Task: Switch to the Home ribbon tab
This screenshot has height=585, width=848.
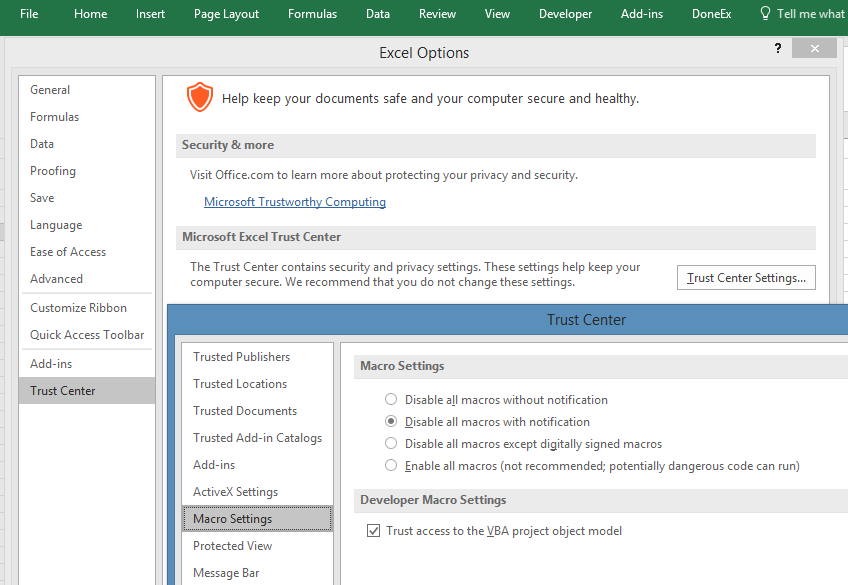Action: coord(90,14)
